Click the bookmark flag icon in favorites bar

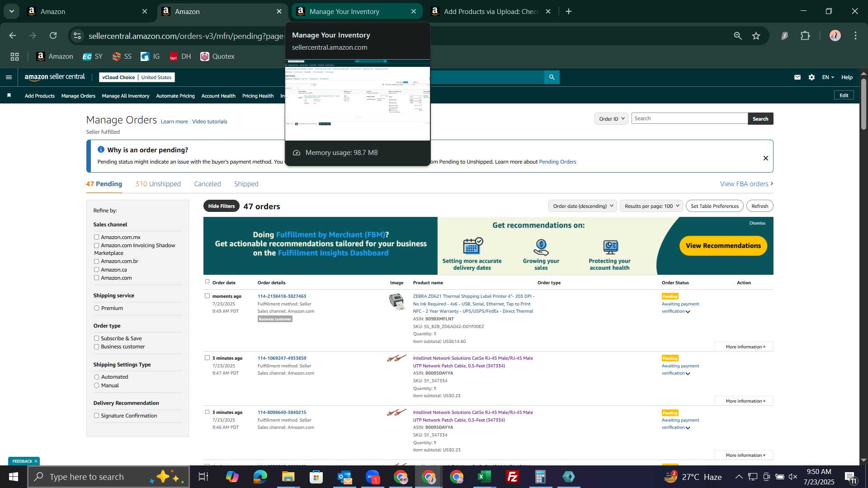(x=9, y=95)
